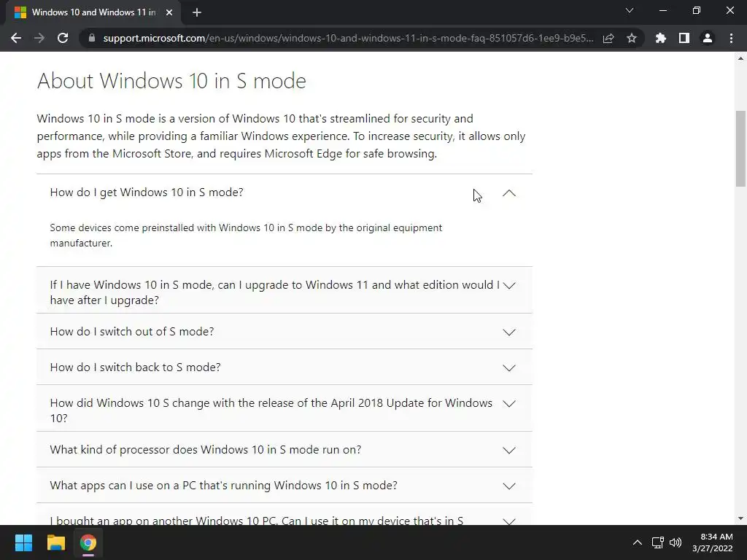
Task: Expand What apps can I use question
Action: click(285, 485)
